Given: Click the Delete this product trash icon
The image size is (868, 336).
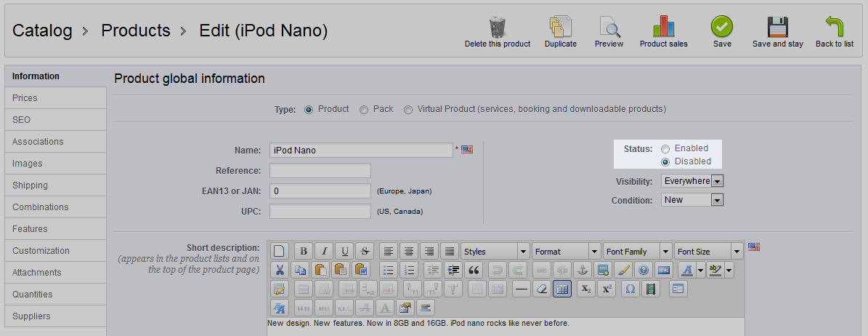Looking at the screenshot, I should [497, 27].
